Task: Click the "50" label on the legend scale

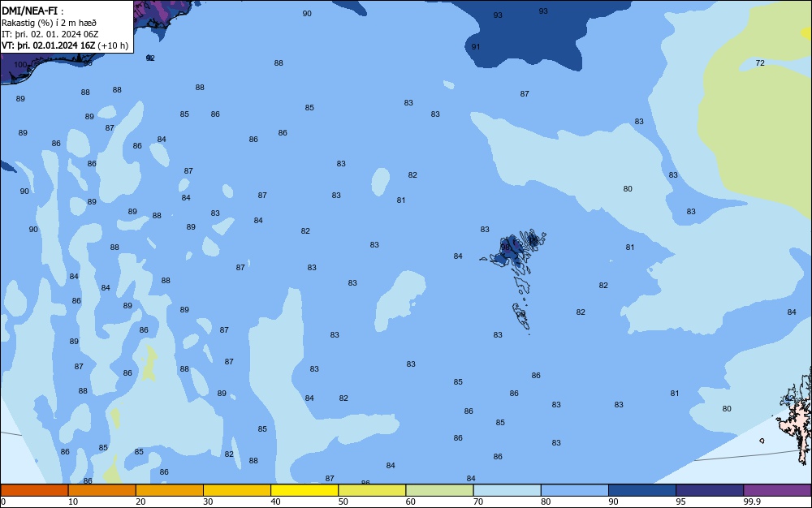Action: click(343, 502)
